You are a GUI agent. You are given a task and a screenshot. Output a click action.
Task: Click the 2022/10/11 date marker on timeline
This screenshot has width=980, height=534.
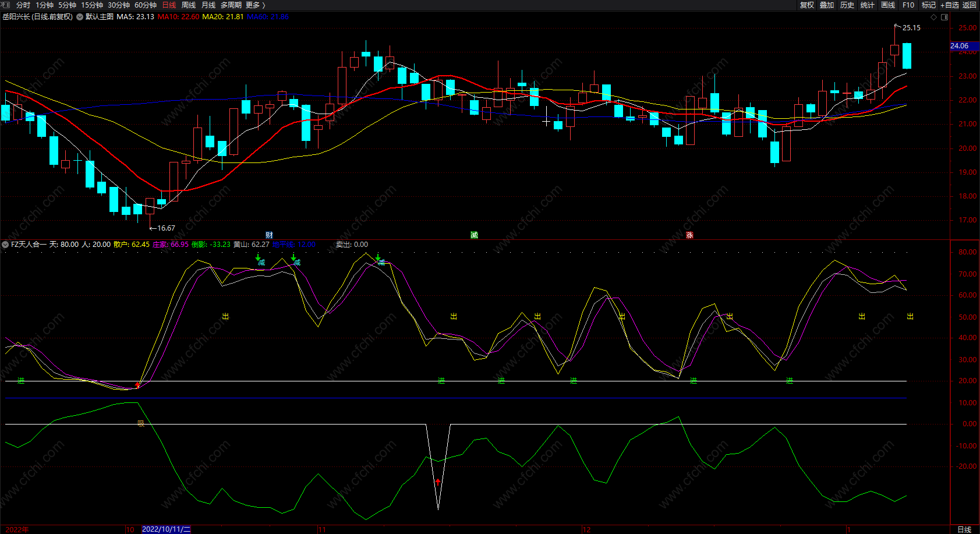[166, 529]
